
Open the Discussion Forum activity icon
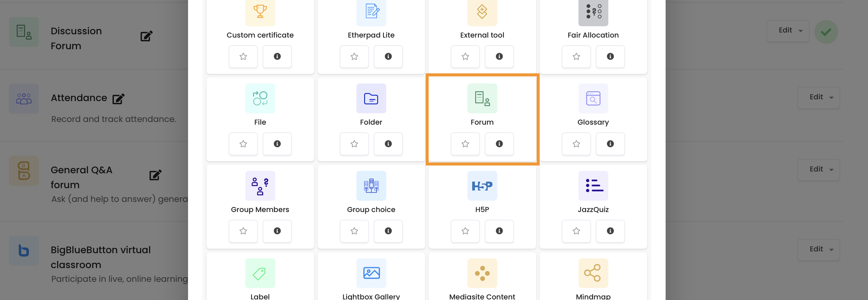(x=24, y=32)
